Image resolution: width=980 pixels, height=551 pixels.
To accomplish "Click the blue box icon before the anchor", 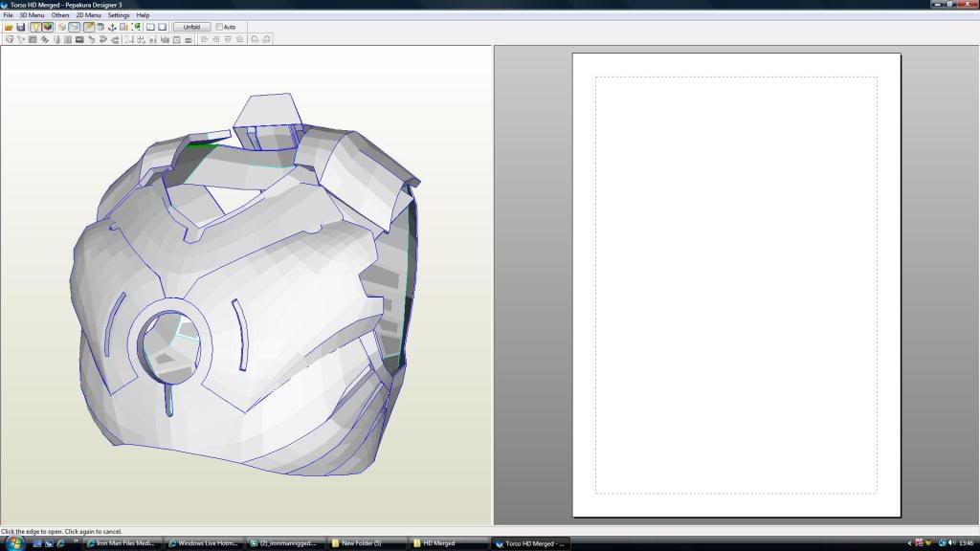I will coord(100,27).
